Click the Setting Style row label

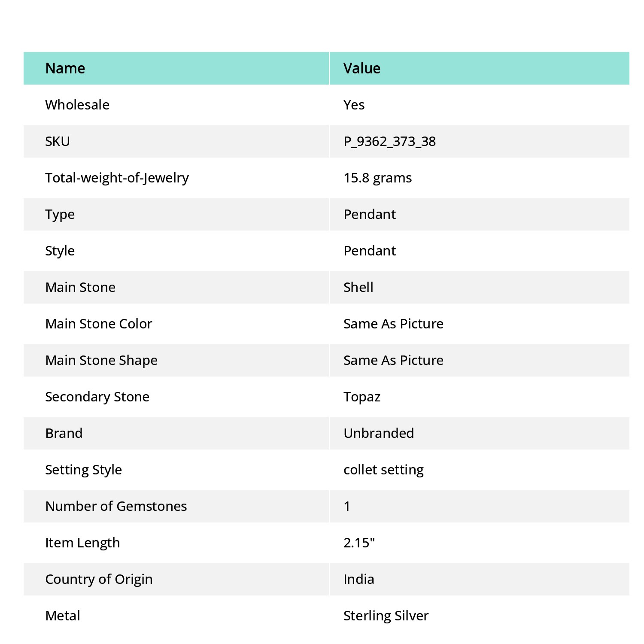point(83,470)
